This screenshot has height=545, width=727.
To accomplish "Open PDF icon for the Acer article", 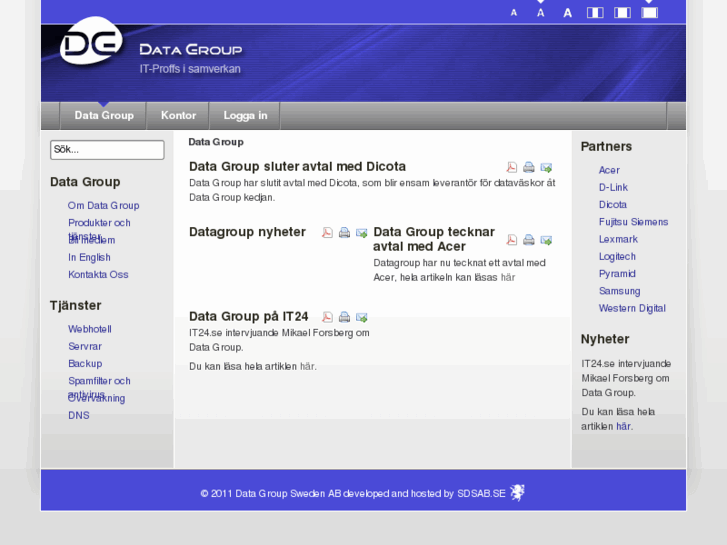I will (511, 240).
